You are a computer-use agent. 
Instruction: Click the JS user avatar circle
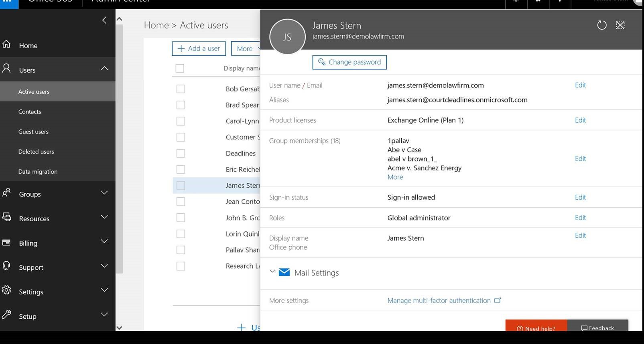[287, 37]
